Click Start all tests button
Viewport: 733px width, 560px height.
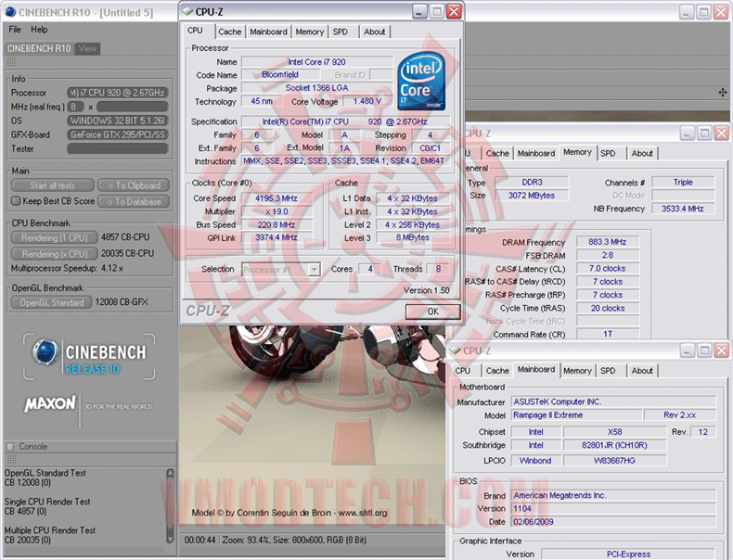click(x=52, y=185)
